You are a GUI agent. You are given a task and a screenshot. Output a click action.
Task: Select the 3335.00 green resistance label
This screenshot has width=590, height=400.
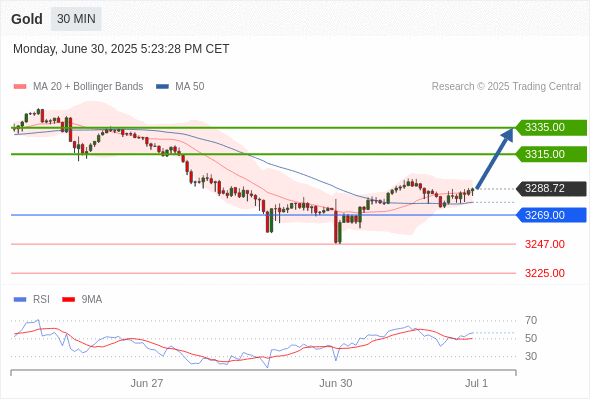tap(551, 128)
